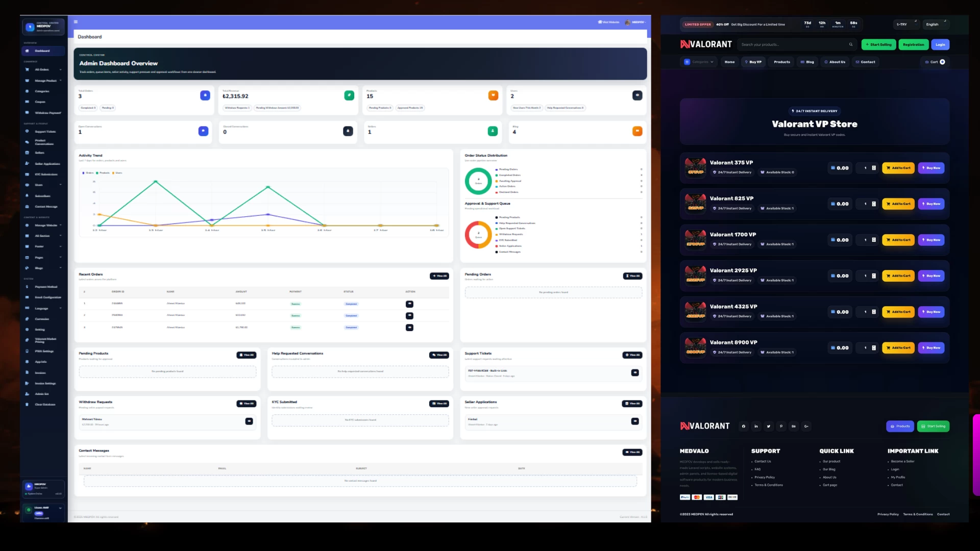Click the Valorant 375 VP quantity stepper
The height and width of the screenshot is (551, 980).
[874, 168]
